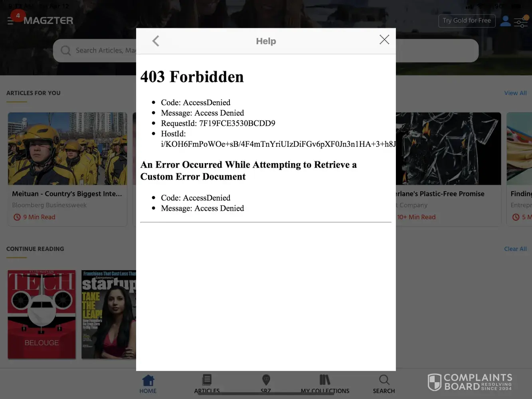Screen dimensions: 532x399
Task: Click the Articles For You section heading
Action: pos(34,93)
